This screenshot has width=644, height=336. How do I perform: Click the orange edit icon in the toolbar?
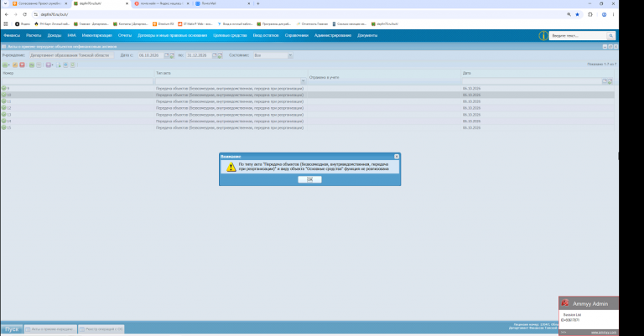click(15, 65)
